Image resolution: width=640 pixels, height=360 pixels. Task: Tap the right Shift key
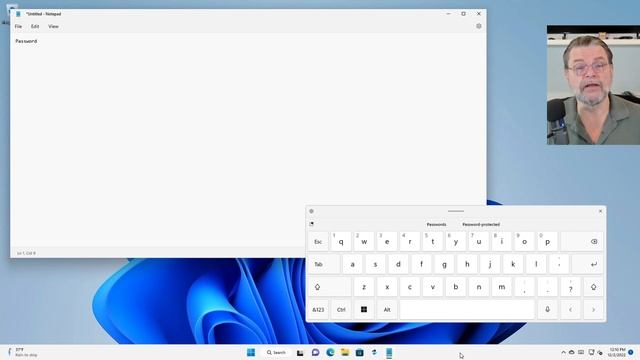pyautogui.click(x=593, y=287)
